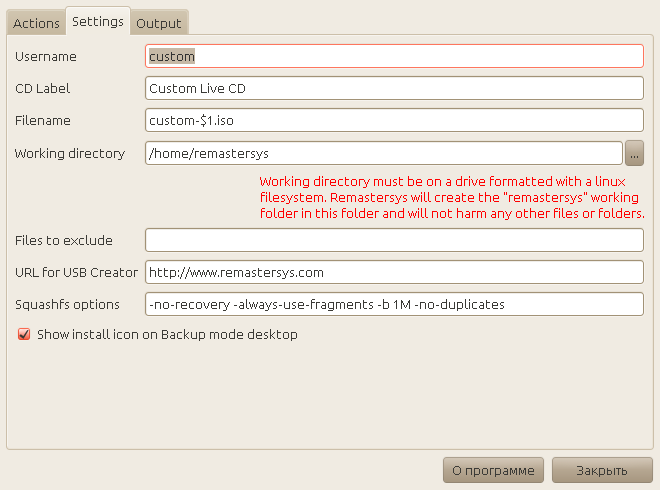Click the "Username" label text
Image resolution: width=660 pixels, height=490 pixels.
click(x=45, y=57)
